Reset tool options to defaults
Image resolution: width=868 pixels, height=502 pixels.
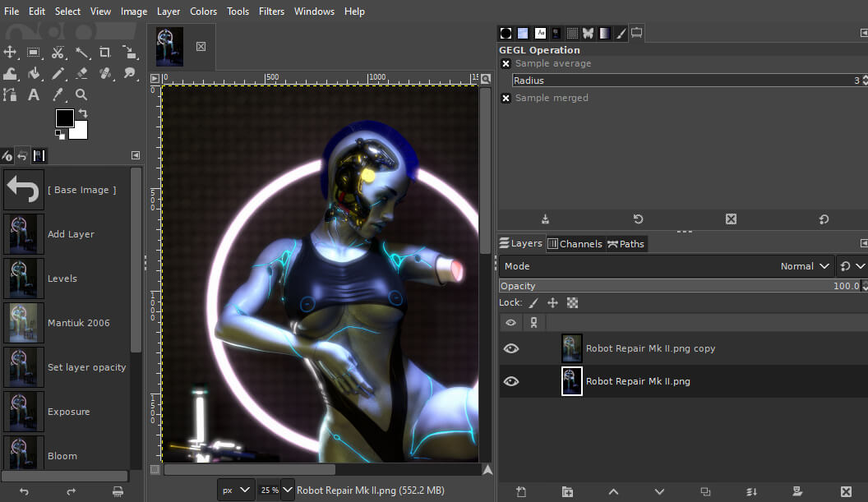824,219
